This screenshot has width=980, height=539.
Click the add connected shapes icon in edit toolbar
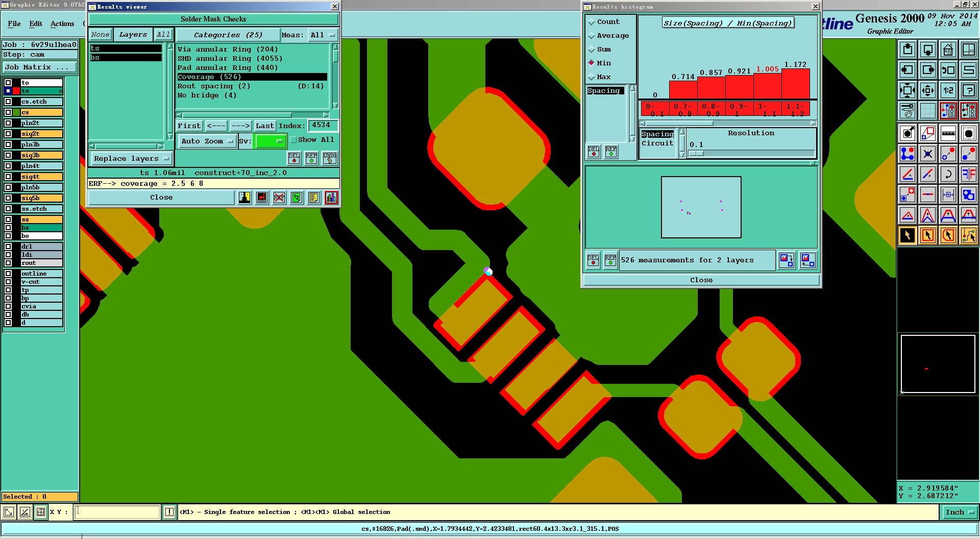pyautogui.click(x=907, y=154)
